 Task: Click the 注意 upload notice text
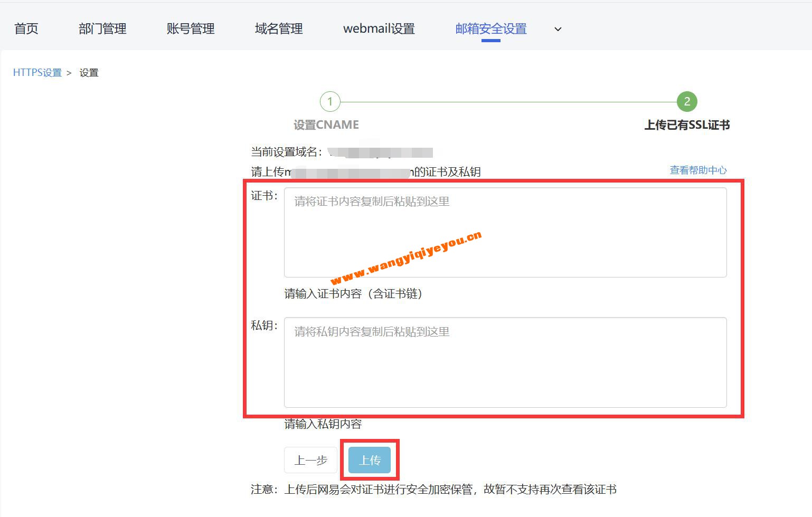click(x=433, y=490)
